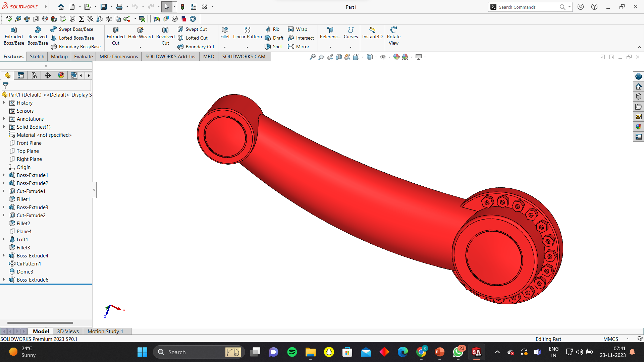Open the Appearances tab in task pane
This screenshot has height=362, width=644.
click(638, 127)
